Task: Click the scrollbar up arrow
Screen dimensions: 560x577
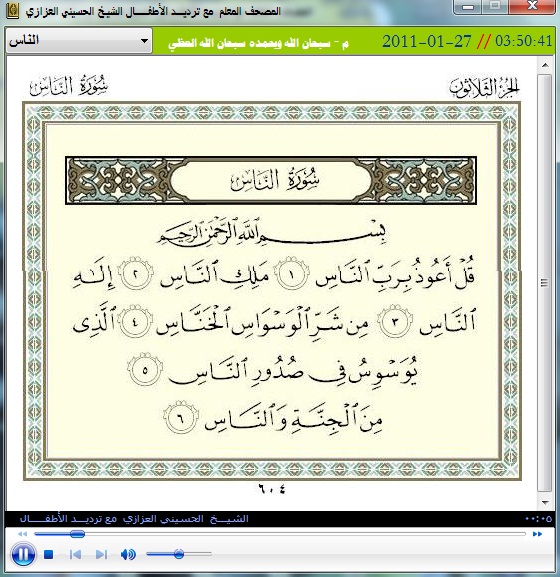Action: click(x=545, y=65)
